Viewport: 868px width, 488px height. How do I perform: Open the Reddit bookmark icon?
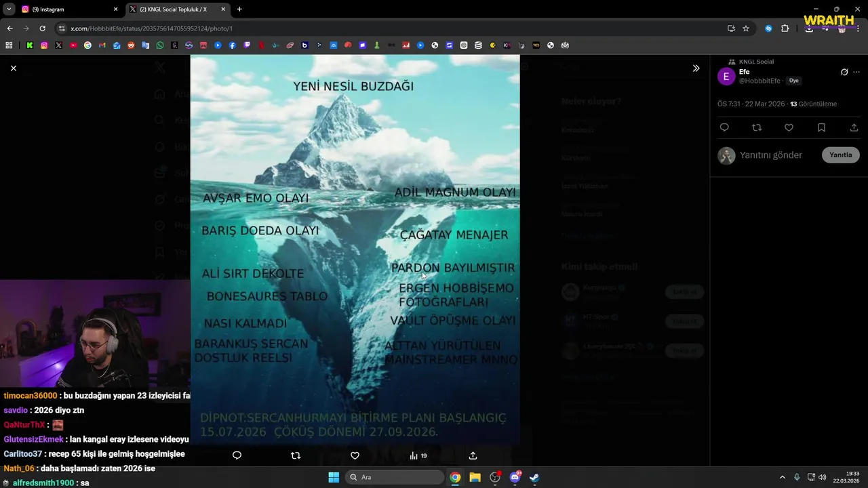click(x=131, y=45)
